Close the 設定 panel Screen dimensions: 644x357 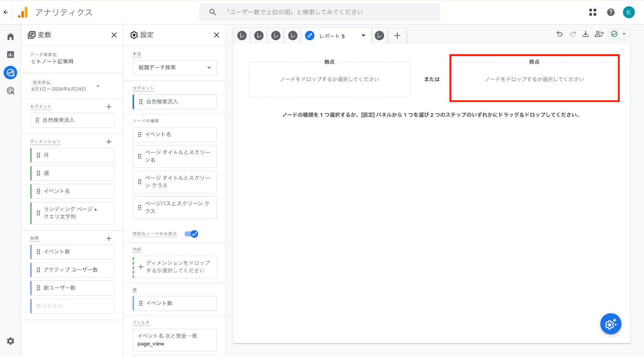pos(217,35)
